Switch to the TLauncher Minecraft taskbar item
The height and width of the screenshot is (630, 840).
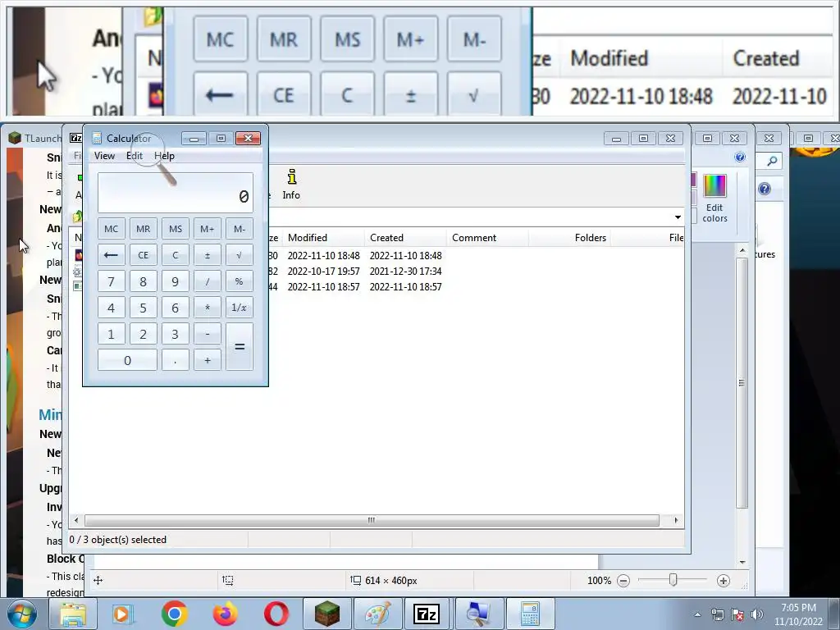pyautogui.click(x=326, y=614)
